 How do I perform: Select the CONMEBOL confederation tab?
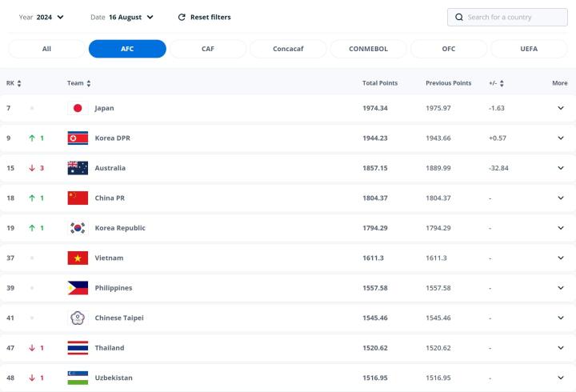point(368,49)
